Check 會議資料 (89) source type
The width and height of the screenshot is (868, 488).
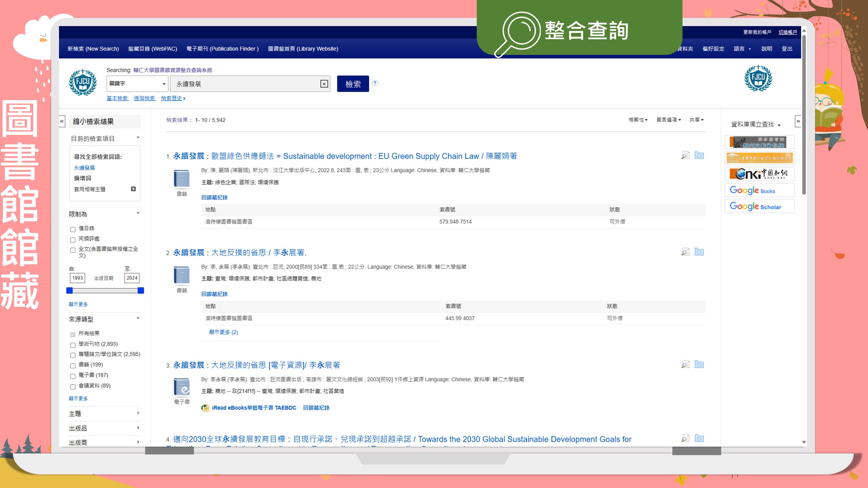click(x=73, y=387)
